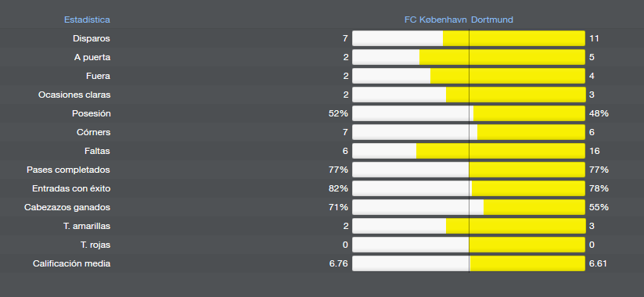Click the Posesión comparison bar
The image size is (644, 297).
pyautogui.click(x=469, y=113)
